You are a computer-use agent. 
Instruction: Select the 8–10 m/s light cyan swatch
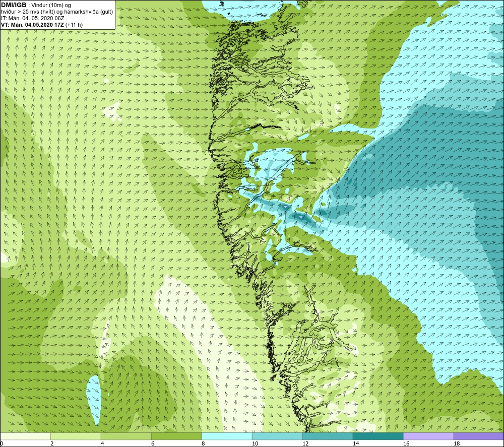tap(227, 436)
